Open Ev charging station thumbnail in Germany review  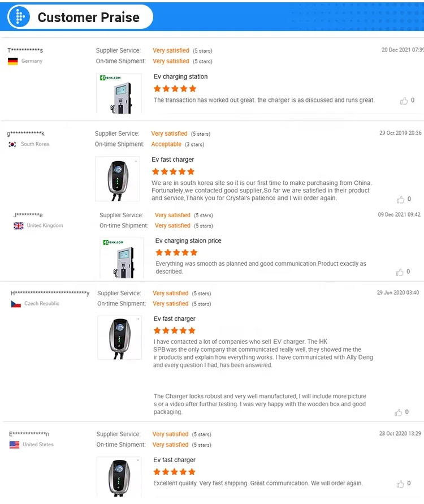[119, 93]
